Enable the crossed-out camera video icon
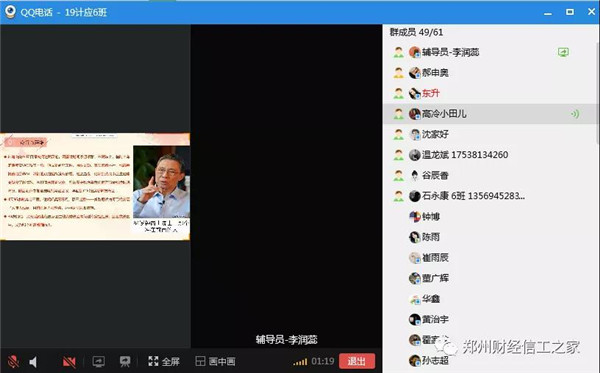Screen dimensions: 600x373 click(69, 362)
